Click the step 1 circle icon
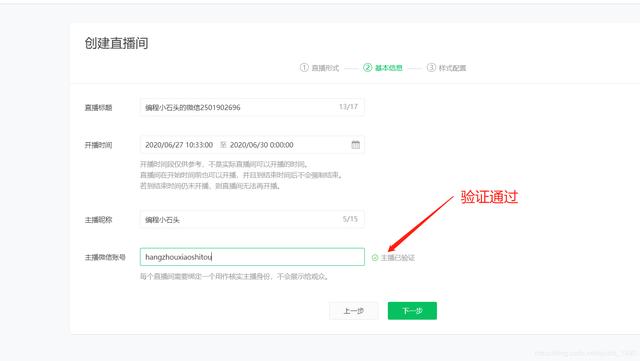 pyautogui.click(x=304, y=67)
